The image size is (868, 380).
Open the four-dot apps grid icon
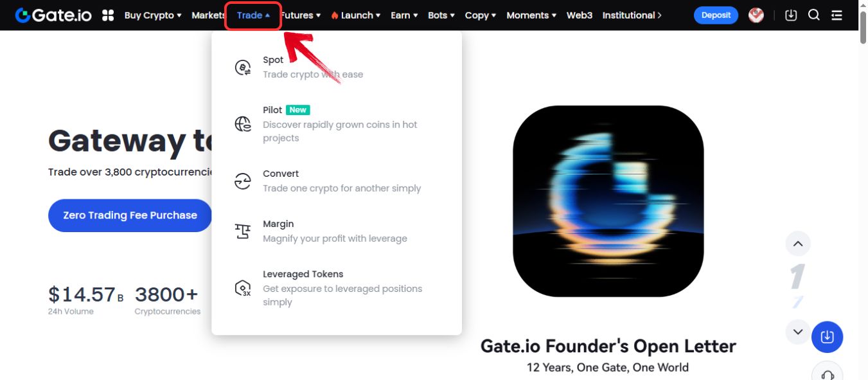coord(108,15)
